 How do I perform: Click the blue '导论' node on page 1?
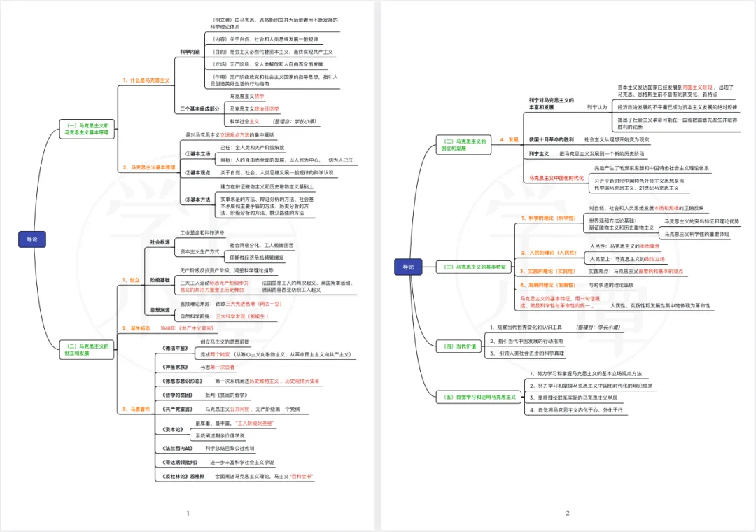pyautogui.click(x=31, y=239)
